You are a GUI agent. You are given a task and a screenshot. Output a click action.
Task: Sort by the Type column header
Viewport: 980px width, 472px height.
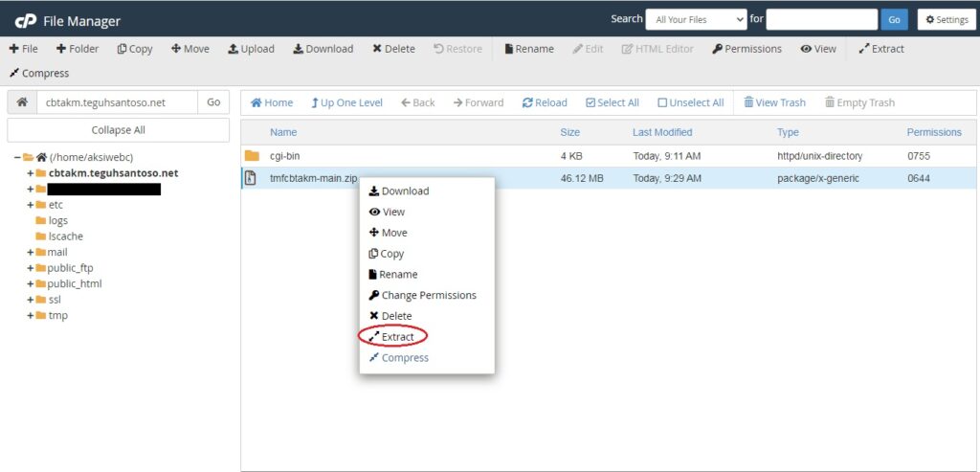[x=789, y=132]
